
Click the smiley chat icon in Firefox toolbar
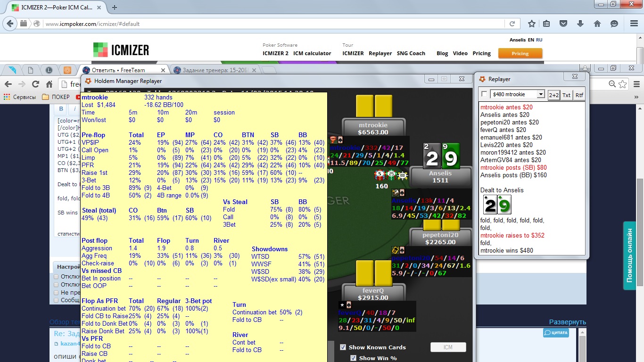pyautogui.click(x=614, y=24)
